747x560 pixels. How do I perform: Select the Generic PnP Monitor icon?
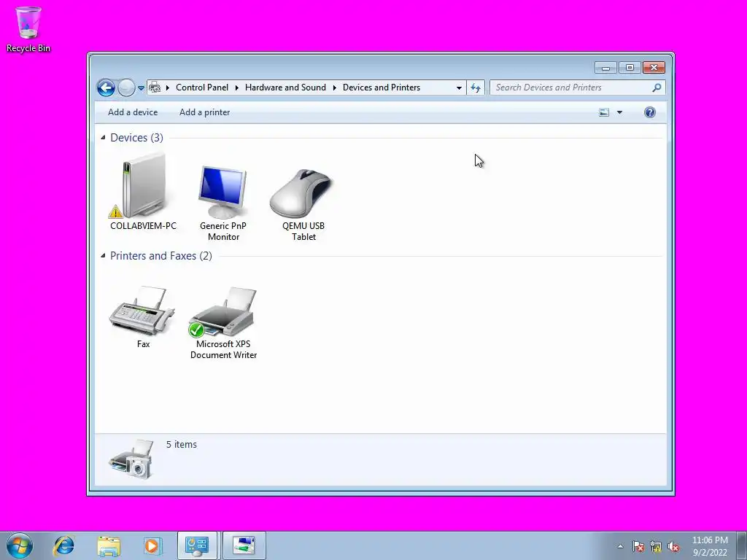click(222, 192)
